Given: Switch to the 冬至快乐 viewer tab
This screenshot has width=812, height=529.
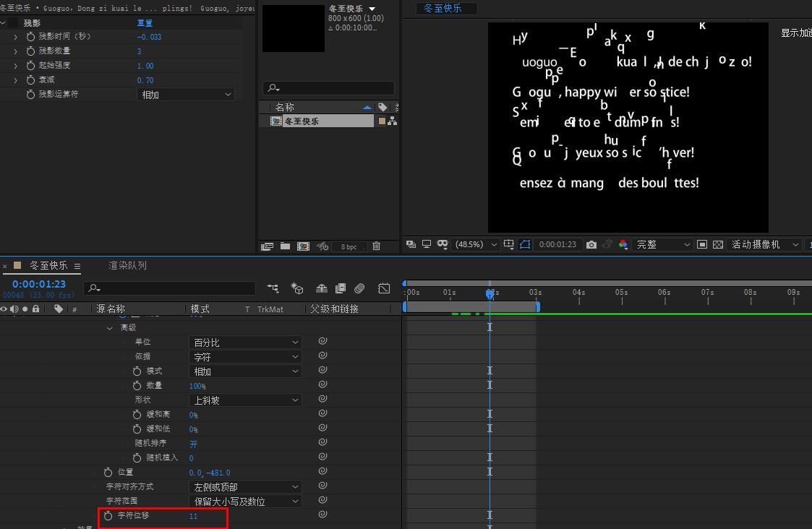Looking at the screenshot, I should (x=443, y=8).
